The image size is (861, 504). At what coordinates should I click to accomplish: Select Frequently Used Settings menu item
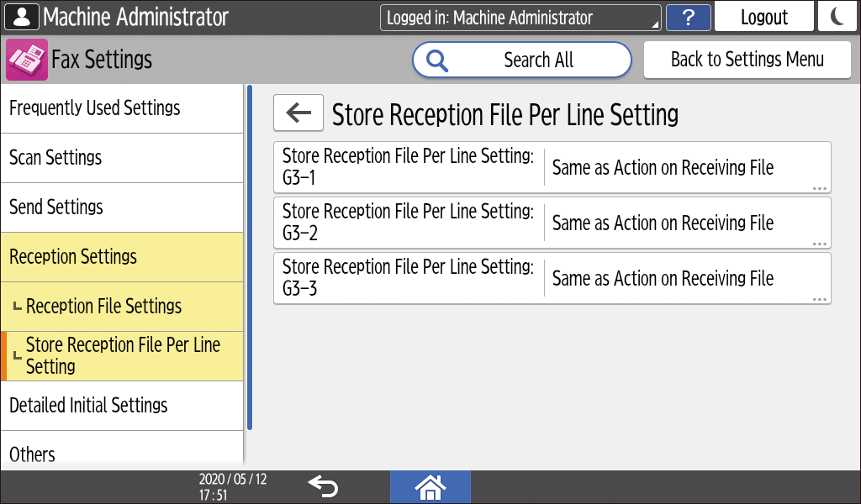(122, 108)
